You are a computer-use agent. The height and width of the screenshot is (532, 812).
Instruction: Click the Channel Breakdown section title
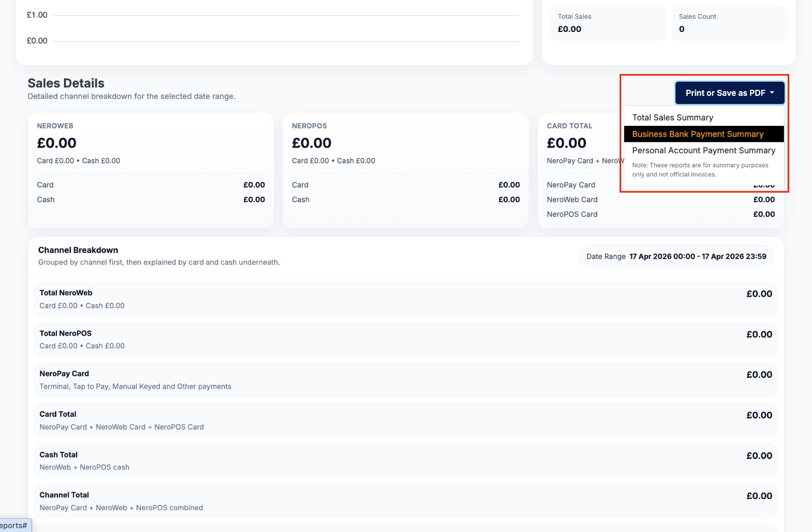78,250
